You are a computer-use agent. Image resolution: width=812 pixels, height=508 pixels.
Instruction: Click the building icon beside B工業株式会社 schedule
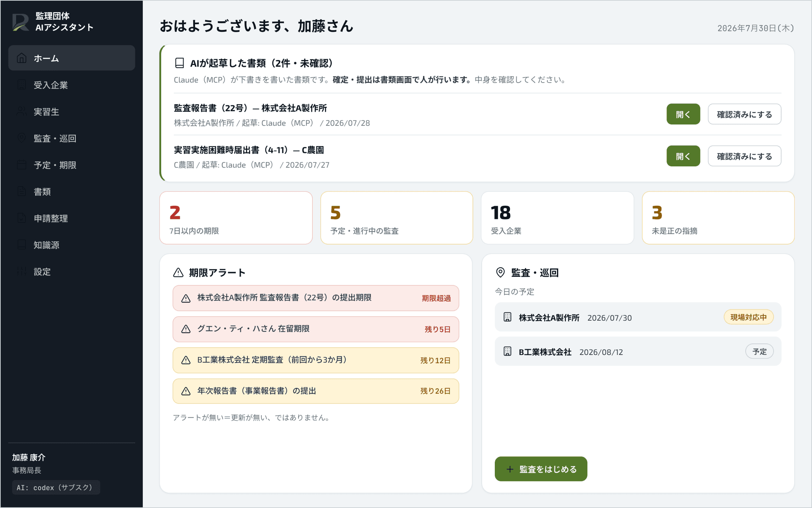pyautogui.click(x=507, y=351)
